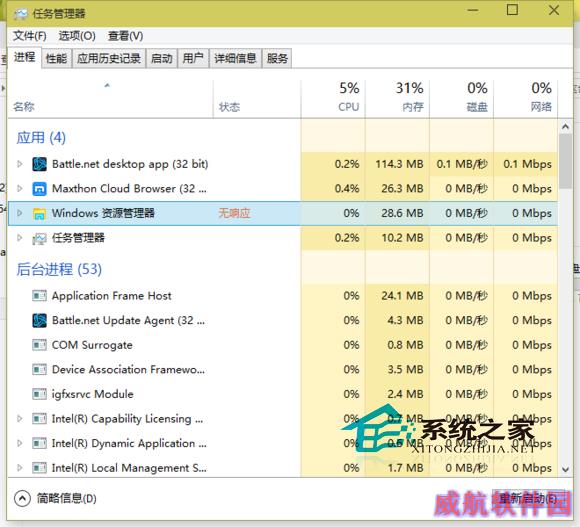This screenshot has height=527, width=580.
Task: Expand the Maxthon Cloud Browser process
Action: click(x=20, y=188)
